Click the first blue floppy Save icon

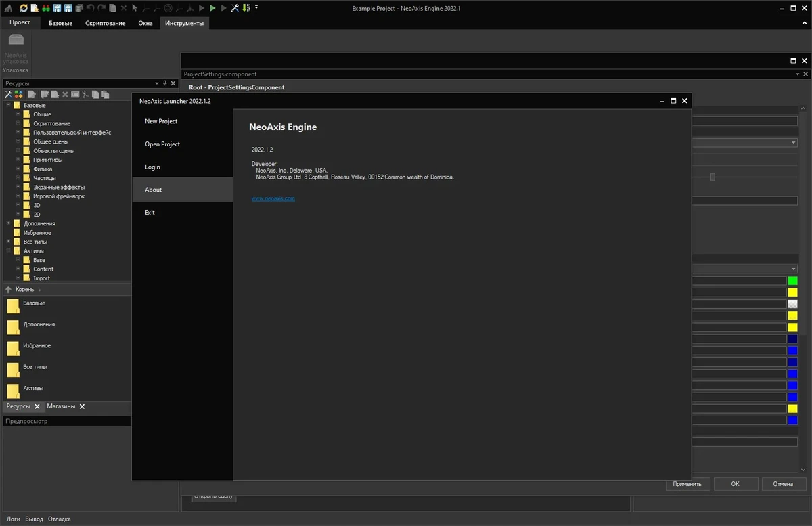coord(57,8)
